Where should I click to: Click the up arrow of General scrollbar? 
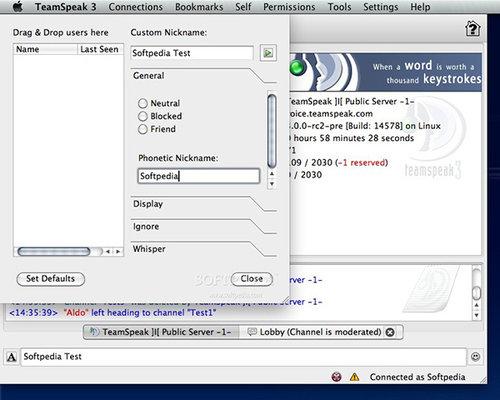(272, 174)
